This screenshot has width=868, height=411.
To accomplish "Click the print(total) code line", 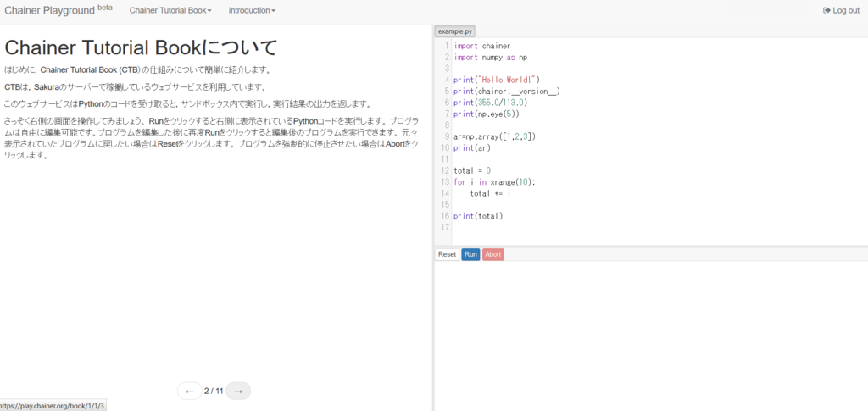I will point(478,216).
